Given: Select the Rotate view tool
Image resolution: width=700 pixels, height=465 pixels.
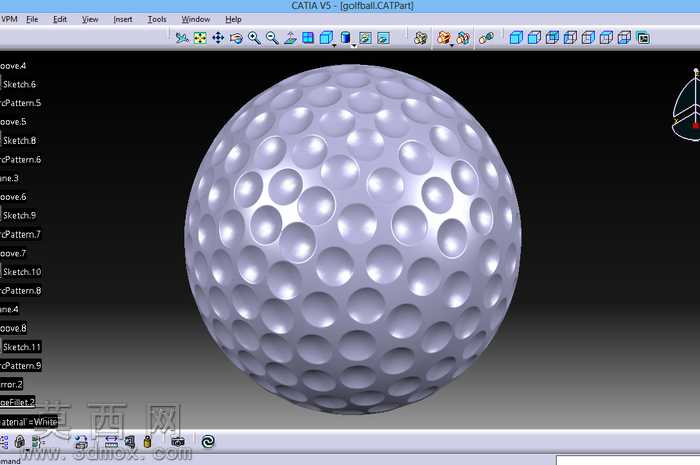Looking at the screenshot, I should tap(236, 38).
